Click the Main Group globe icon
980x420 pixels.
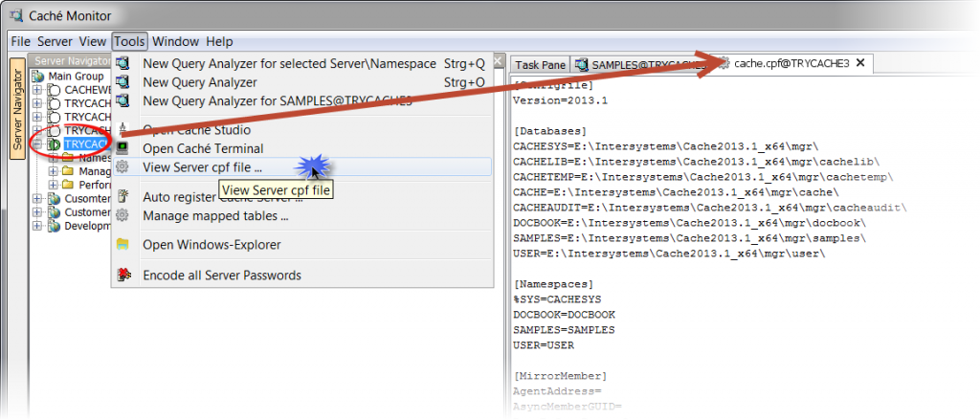[39, 77]
